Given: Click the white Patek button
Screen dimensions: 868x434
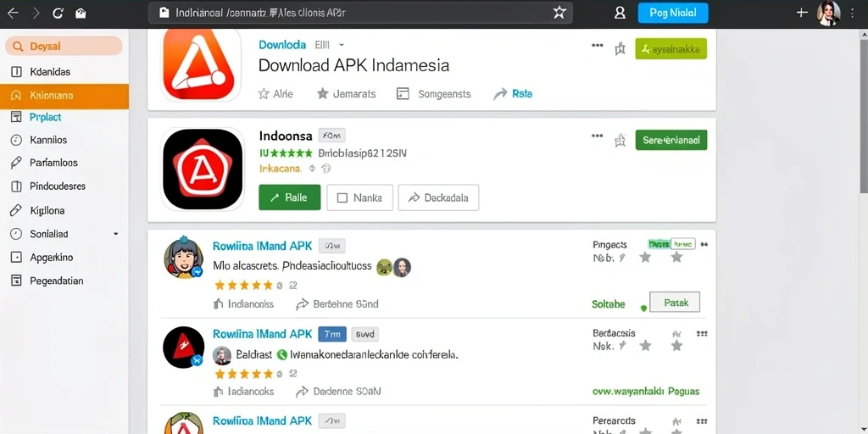Looking at the screenshot, I should pos(674,303).
